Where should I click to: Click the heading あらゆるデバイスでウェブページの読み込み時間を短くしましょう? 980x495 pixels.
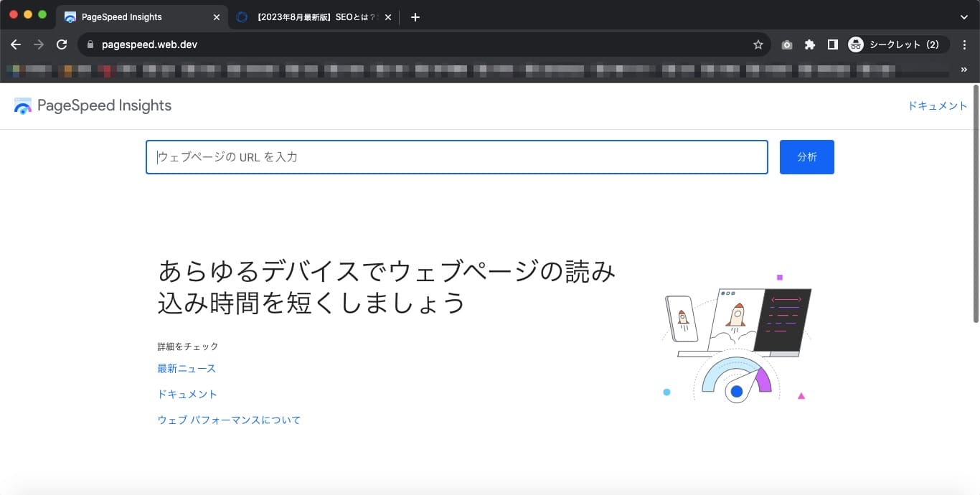coord(387,288)
